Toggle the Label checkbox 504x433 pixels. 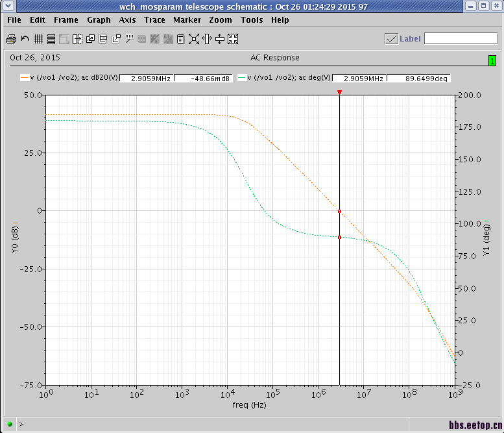tap(392, 39)
